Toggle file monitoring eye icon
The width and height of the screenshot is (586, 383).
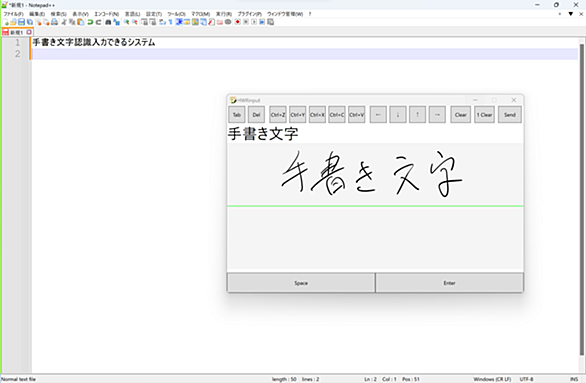(x=228, y=22)
